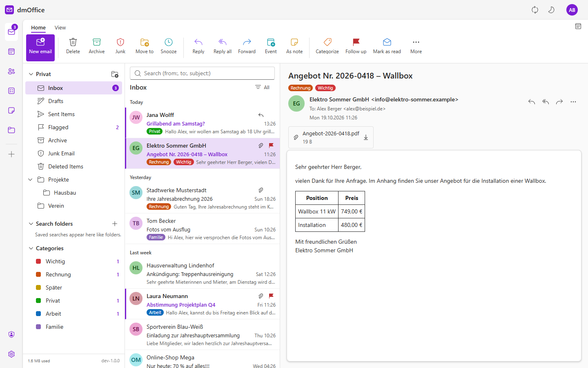Viewport: 588px width, 368px height.
Task: Open contacts from the left sidebar
Action: pos(11,71)
